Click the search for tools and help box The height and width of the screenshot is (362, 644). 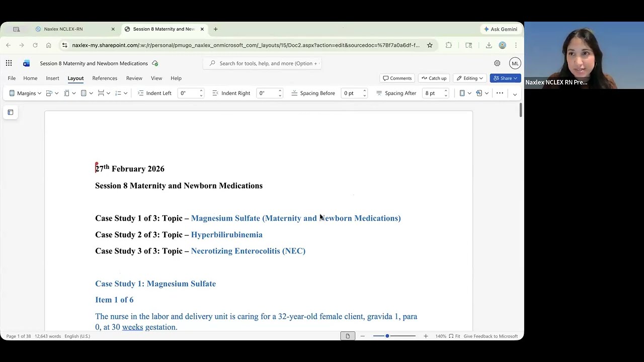tap(262, 63)
